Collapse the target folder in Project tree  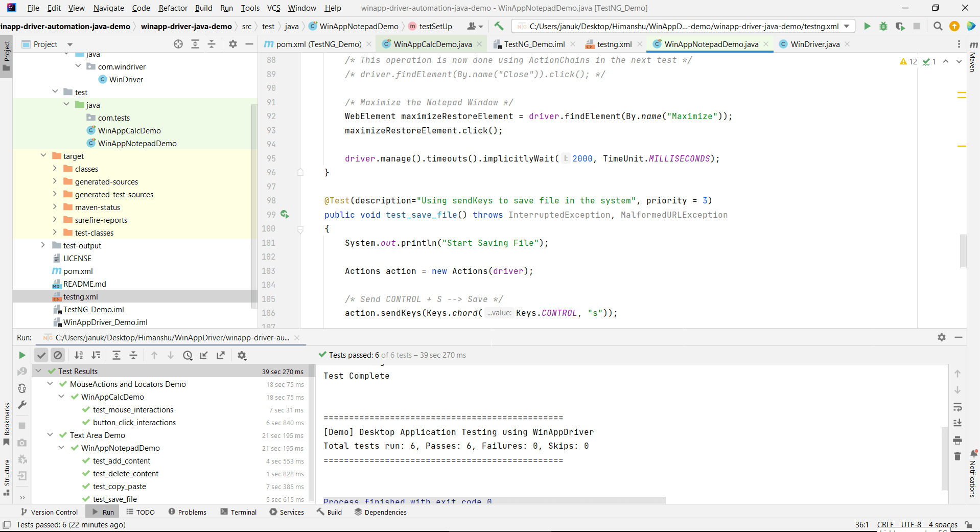pyautogui.click(x=43, y=156)
